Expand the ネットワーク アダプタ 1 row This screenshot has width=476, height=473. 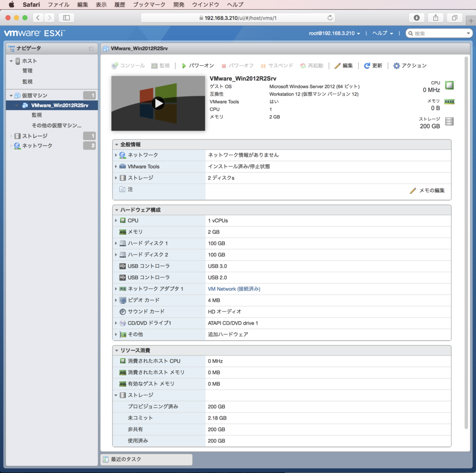[x=116, y=289]
